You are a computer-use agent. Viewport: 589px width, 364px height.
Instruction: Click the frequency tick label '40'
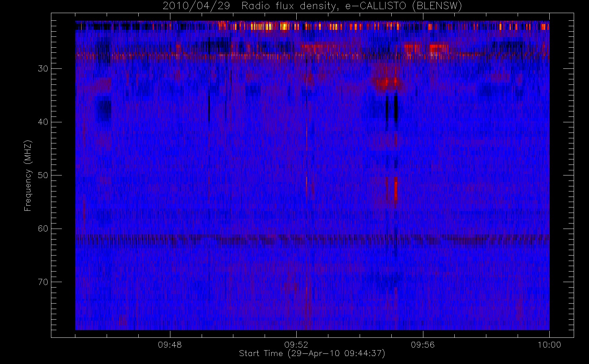(x=43, y=122)
